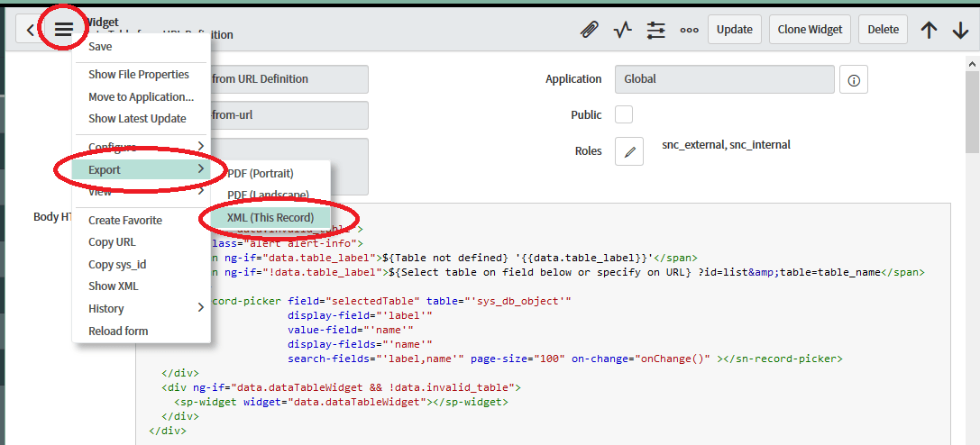Select XML (This Record) export option

[270, 218]
